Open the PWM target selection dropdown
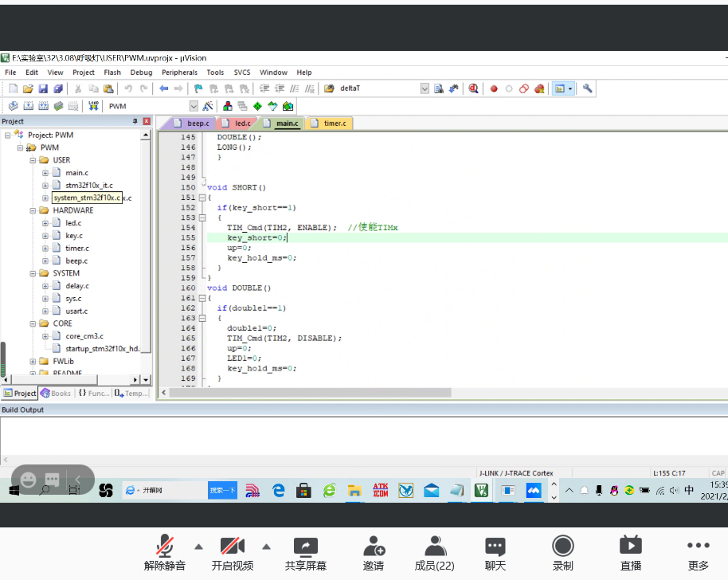The height and width of the screenshot is (580, 728). [x=194, y=106]
